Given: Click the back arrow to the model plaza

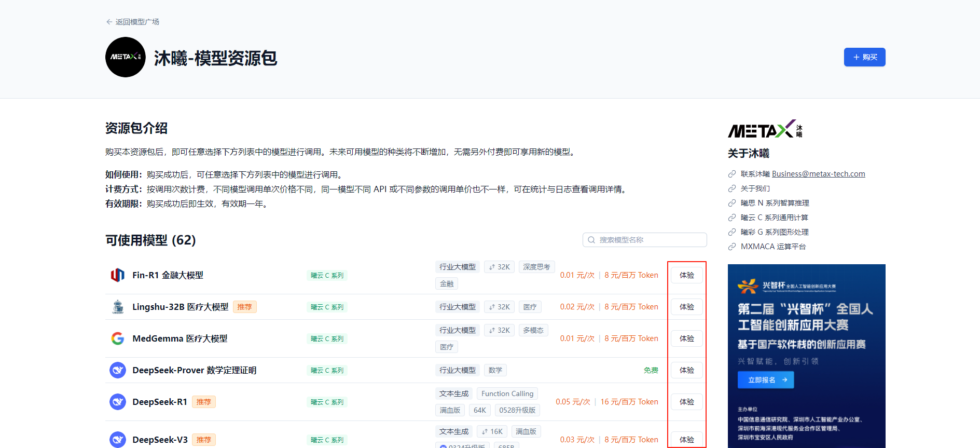Looking at the screenshot, I should (x=109, y=22).
